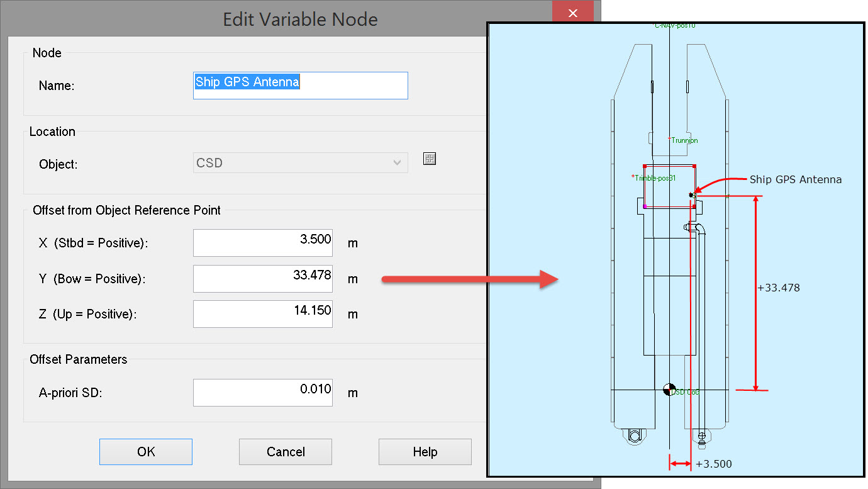Click the magenta corner marker on the drawing
868x489 pixels.
(645, 206)
